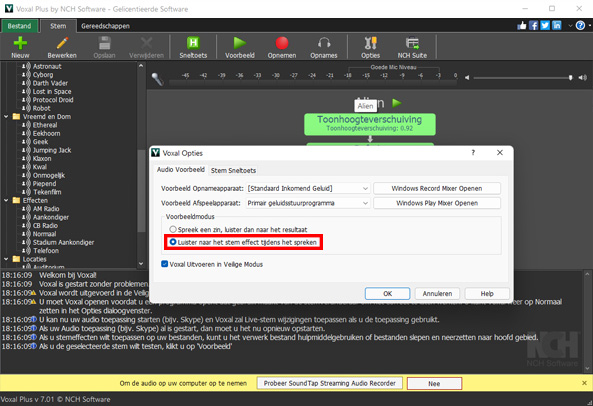The height and width of the screenshot is (406, 593).
Task: Click the volume slider handle
Action: 570,77
